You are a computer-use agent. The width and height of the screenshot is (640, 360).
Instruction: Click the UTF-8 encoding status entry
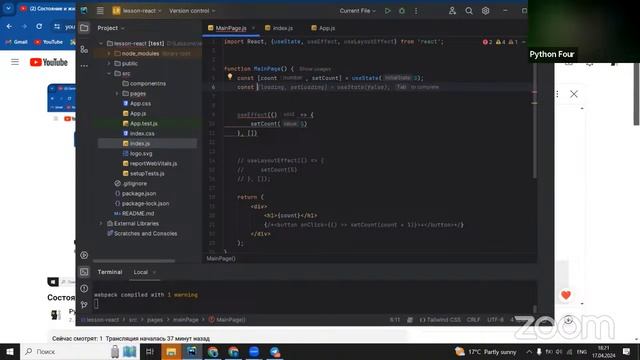(495, 320)
